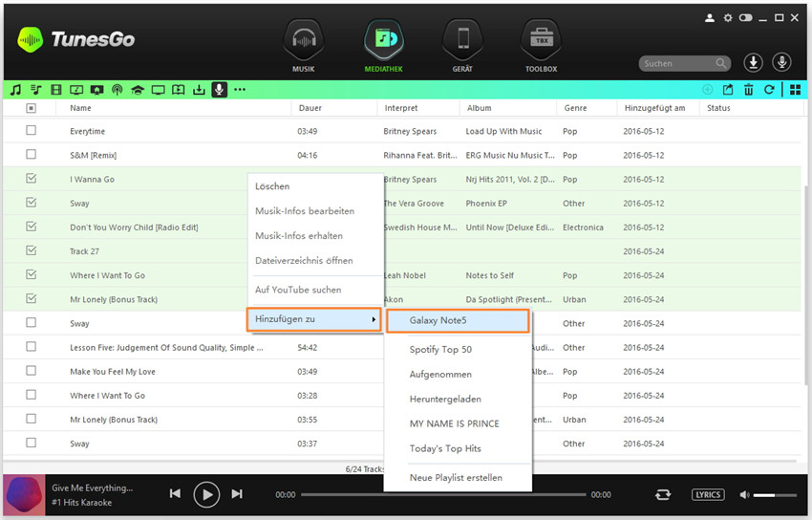Choose Neue Playlist erstellen
The width and height of the screenshot is (812, 520).
point(458,478)
